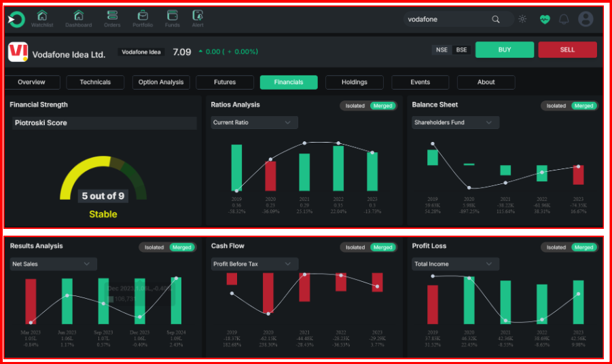Select Isolated in Profit Loss

556,247
